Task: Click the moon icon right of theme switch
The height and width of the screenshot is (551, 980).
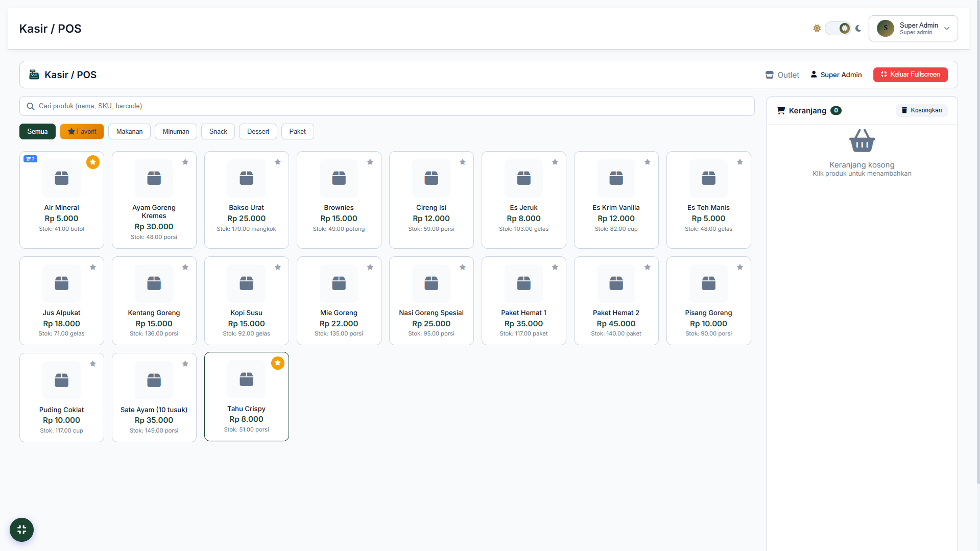Action: pyautogui.click(x=857, y=28)
